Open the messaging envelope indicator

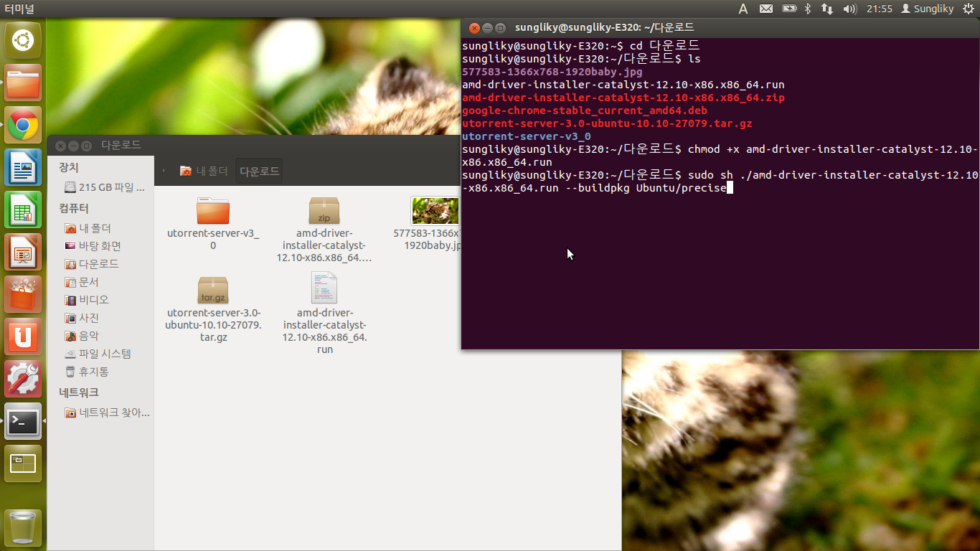click(765, 9)
